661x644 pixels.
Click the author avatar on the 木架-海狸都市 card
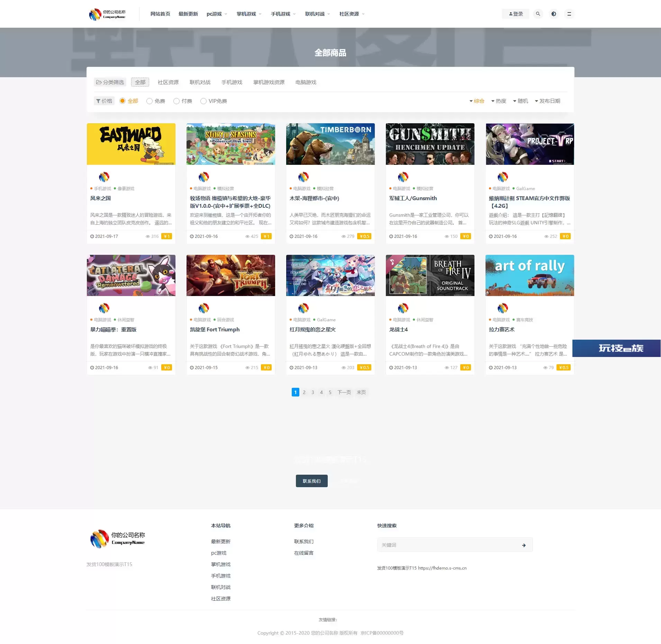(304, 177)
